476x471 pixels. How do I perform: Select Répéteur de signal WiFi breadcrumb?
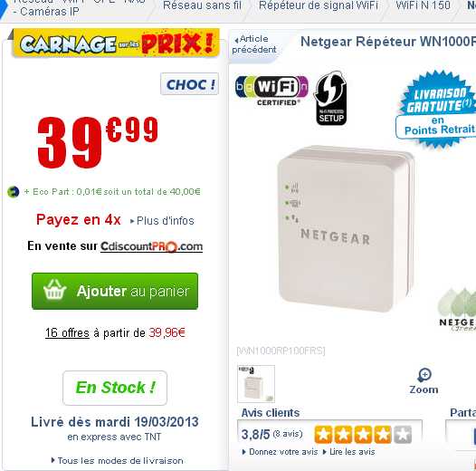click(319, 5)
